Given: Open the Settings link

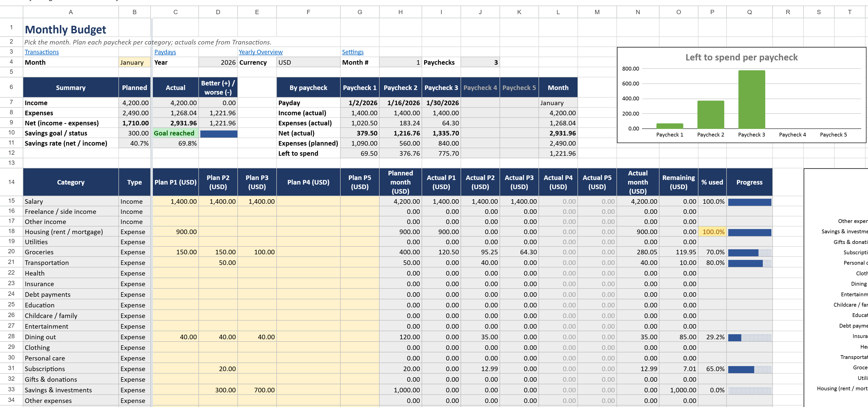Looking at the screenshot, I should coord(353,52).
